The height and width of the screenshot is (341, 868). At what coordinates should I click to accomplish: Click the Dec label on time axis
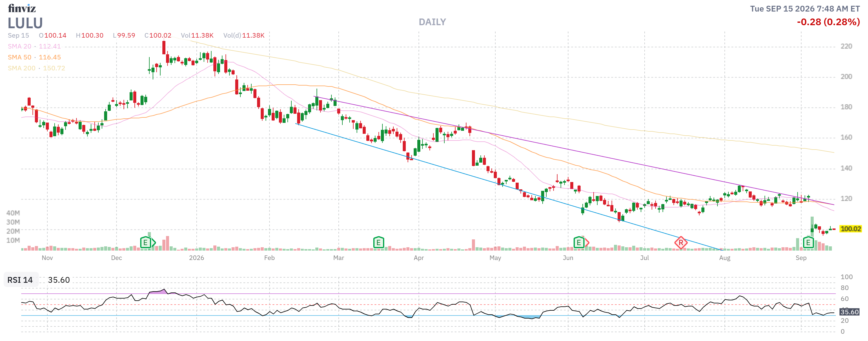(117, 258)
